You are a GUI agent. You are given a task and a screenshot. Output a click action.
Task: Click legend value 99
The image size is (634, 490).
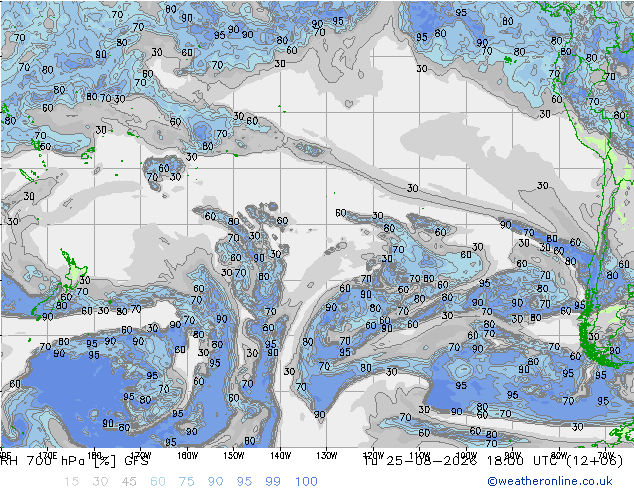click(273, 481)
